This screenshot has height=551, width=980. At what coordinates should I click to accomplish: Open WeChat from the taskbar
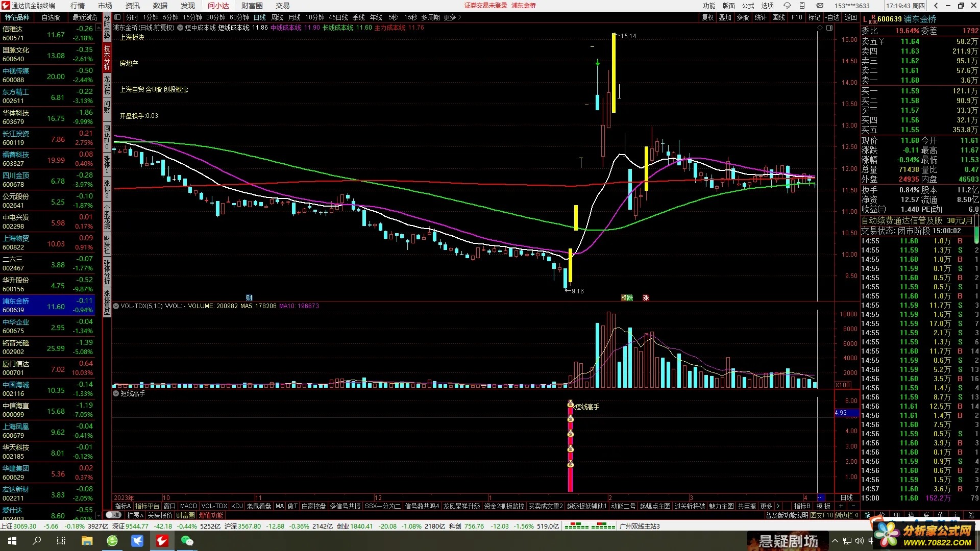pos(187,541)
